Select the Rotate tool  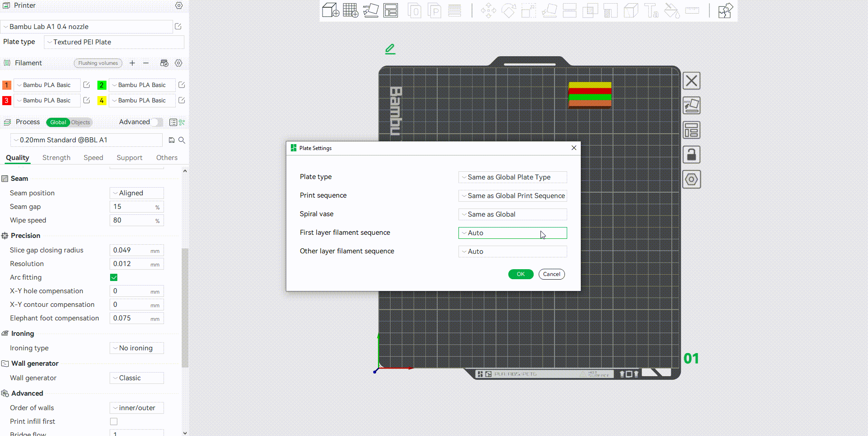click(508, 10)
